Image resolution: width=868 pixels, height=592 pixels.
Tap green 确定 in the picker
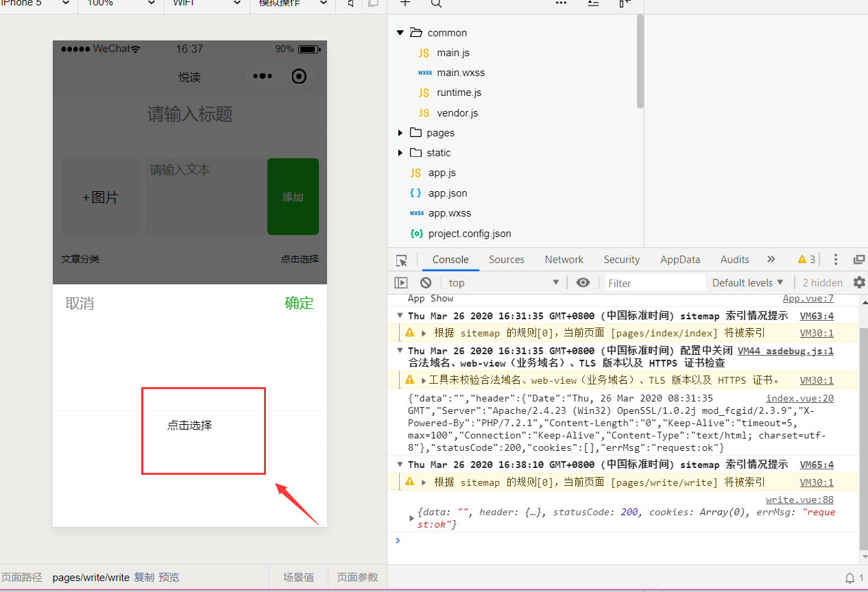tap(299, 303)
